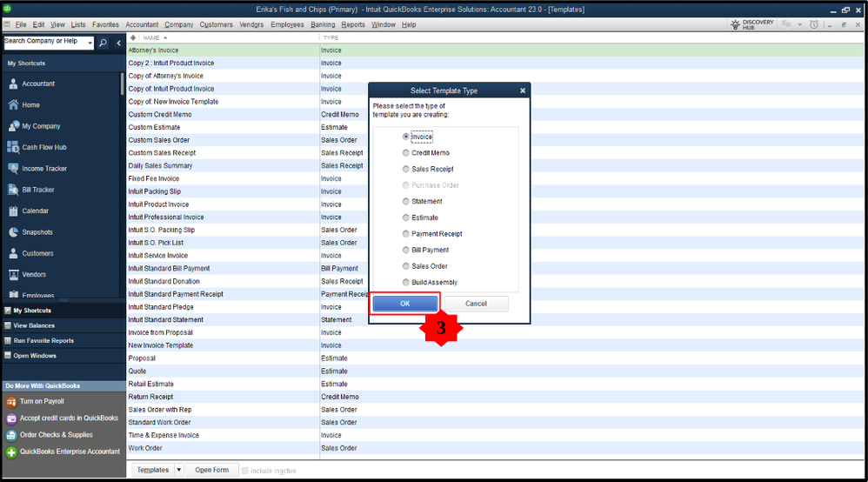This screenshot has height=482, width=868.
Task: Click OK in Select Template Type
Action: [x=405, y=304]
